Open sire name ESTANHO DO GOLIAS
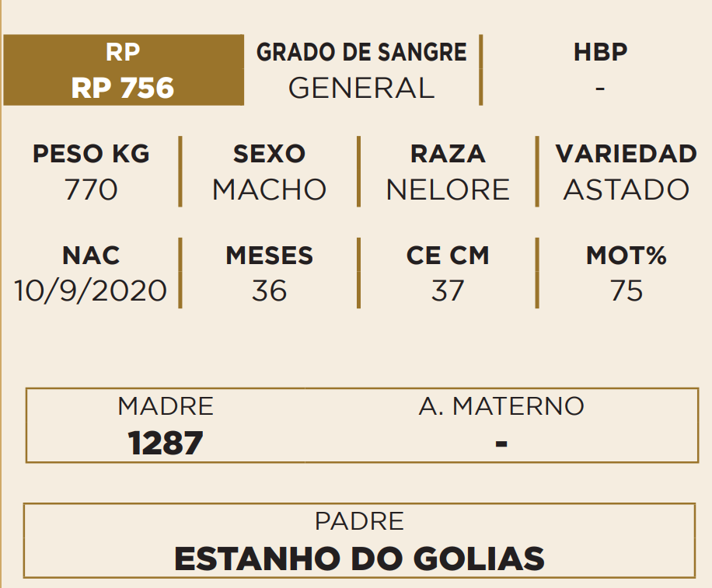The width and height of the screenshot is (712, 588). pyautogui.click(x=359, y=558)
